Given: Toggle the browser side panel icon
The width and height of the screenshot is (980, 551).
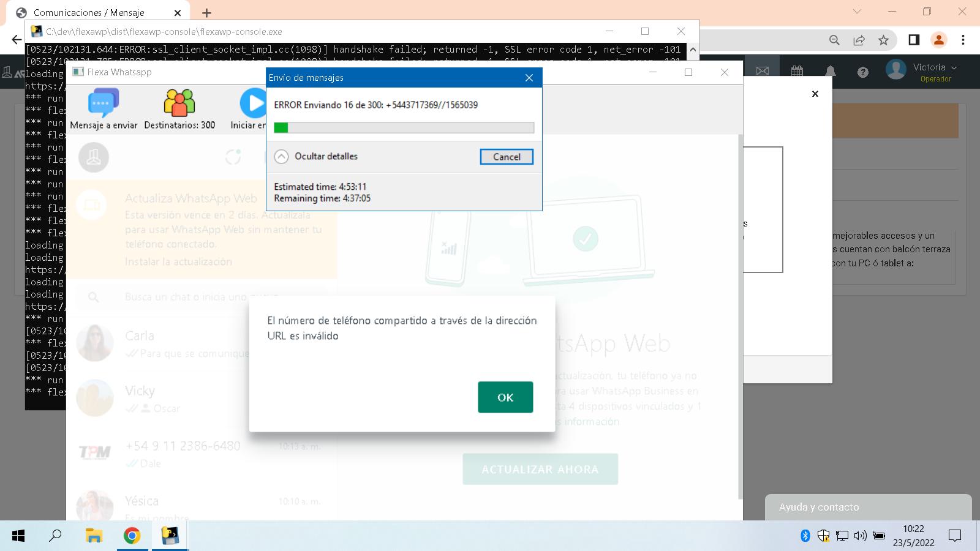Looking at the screenshot, I should (914, 40).
